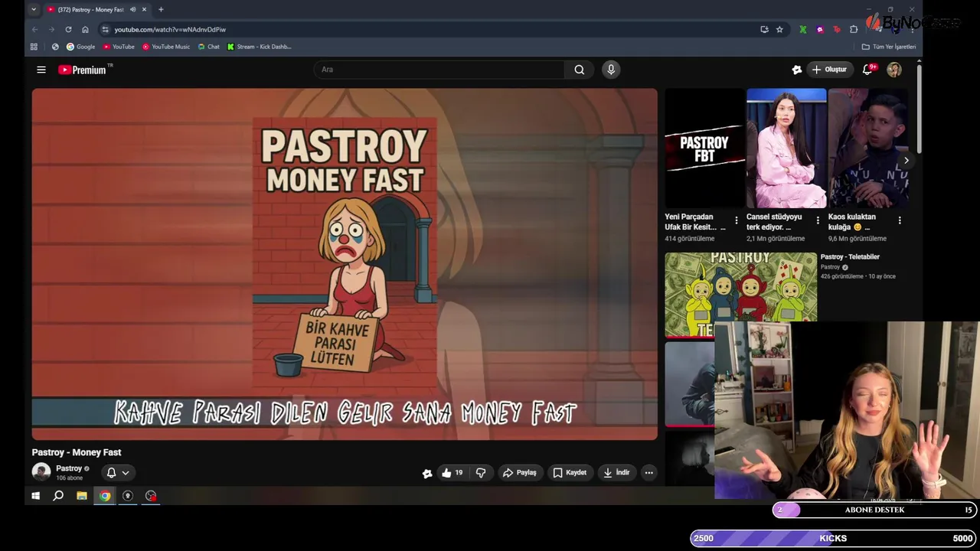Click install app icon in address bar
Viewport: 980px width, 551px height.
[x=764, y=29]
